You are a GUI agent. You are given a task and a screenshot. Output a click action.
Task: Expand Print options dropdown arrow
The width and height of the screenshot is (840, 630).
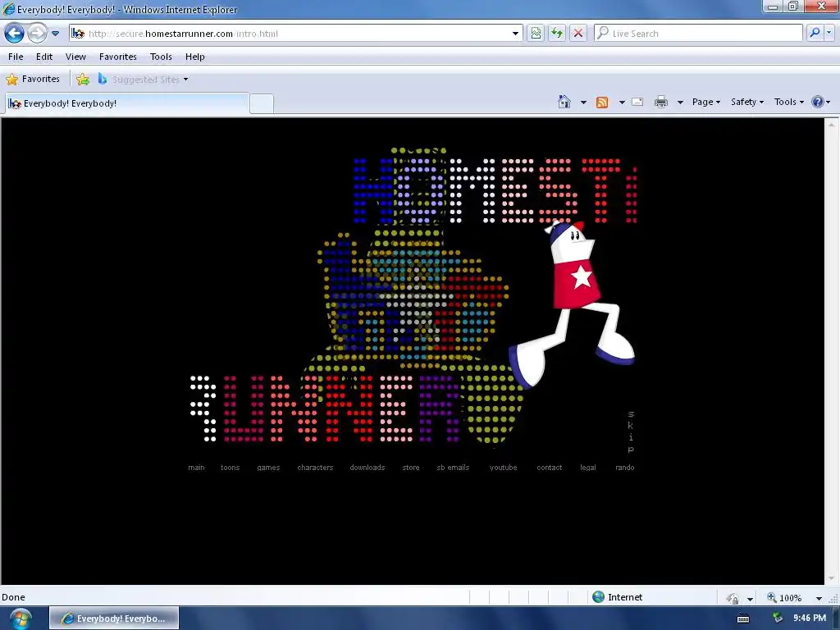pyautogui.click(x=680, y=102)
